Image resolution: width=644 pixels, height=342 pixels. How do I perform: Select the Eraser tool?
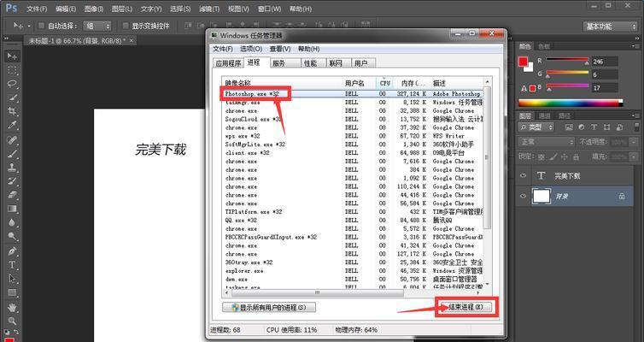point(12,195)
